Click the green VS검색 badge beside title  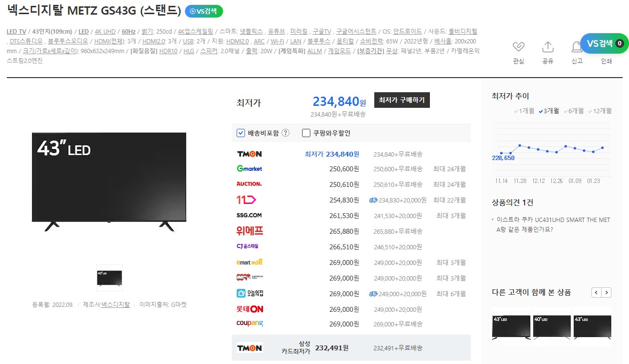pos(204,11)
